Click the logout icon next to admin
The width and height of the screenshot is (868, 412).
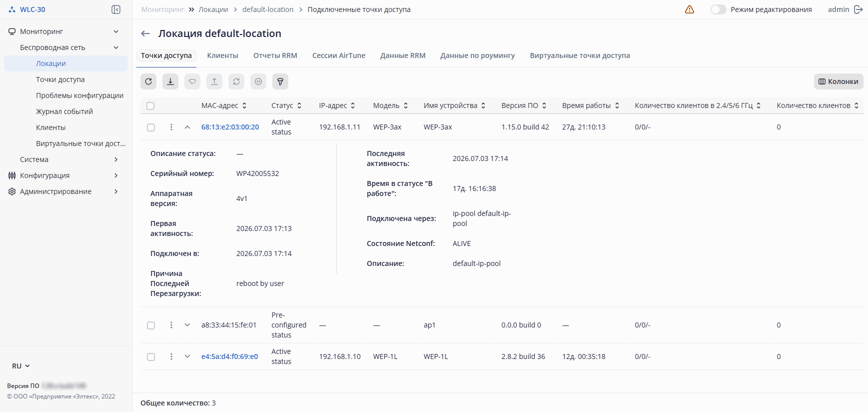[859, 9]
